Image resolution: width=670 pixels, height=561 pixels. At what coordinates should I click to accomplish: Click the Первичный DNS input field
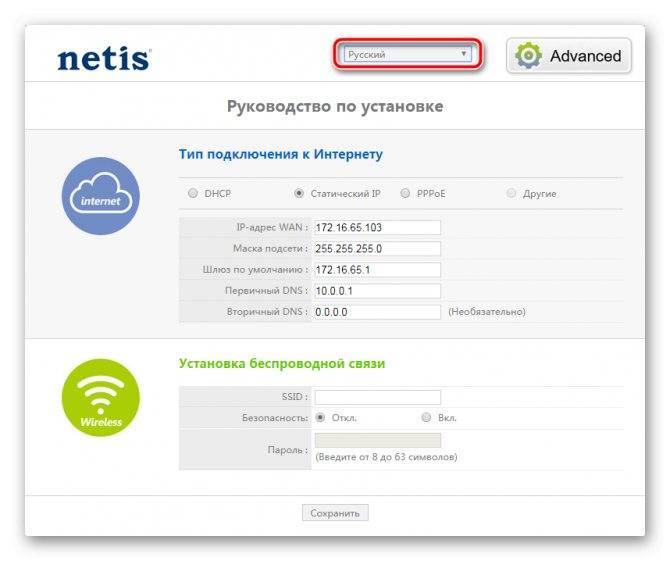coord(377,291)
